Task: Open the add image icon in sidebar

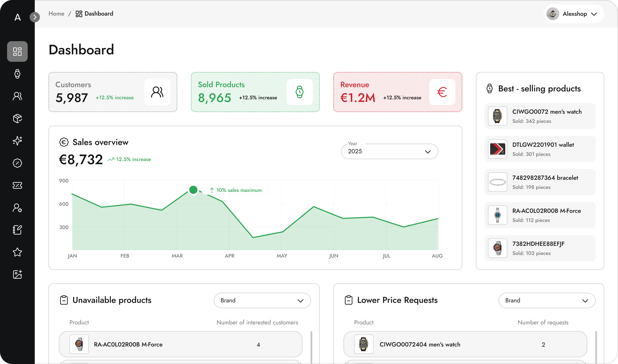Action: [x=17, y=274]
